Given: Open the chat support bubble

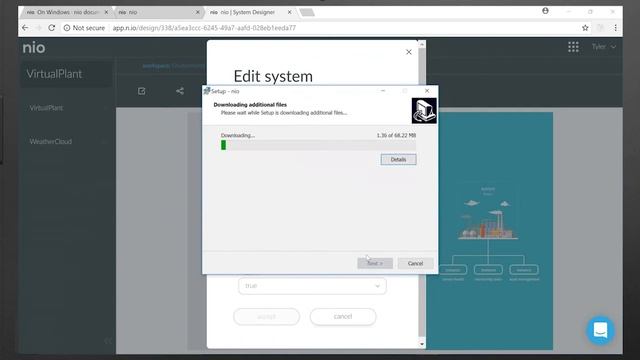Looking at the screenshot, I should (600, 330).
